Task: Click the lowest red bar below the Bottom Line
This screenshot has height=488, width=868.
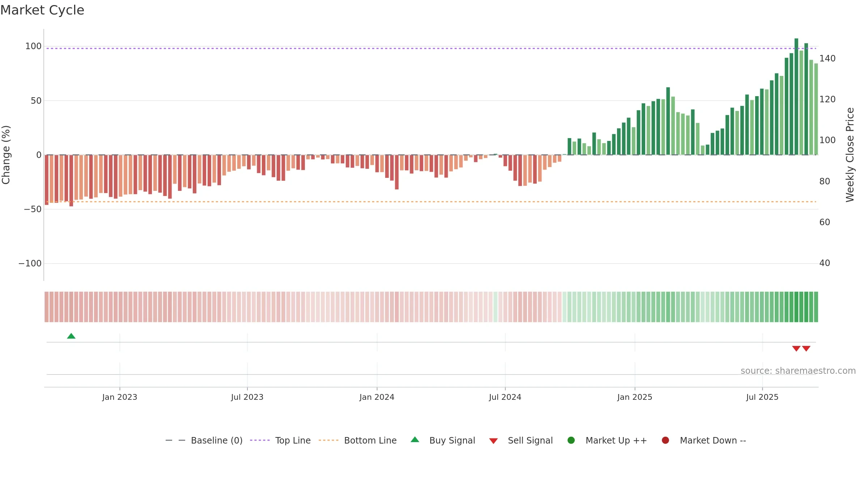Action: (71, 181)
